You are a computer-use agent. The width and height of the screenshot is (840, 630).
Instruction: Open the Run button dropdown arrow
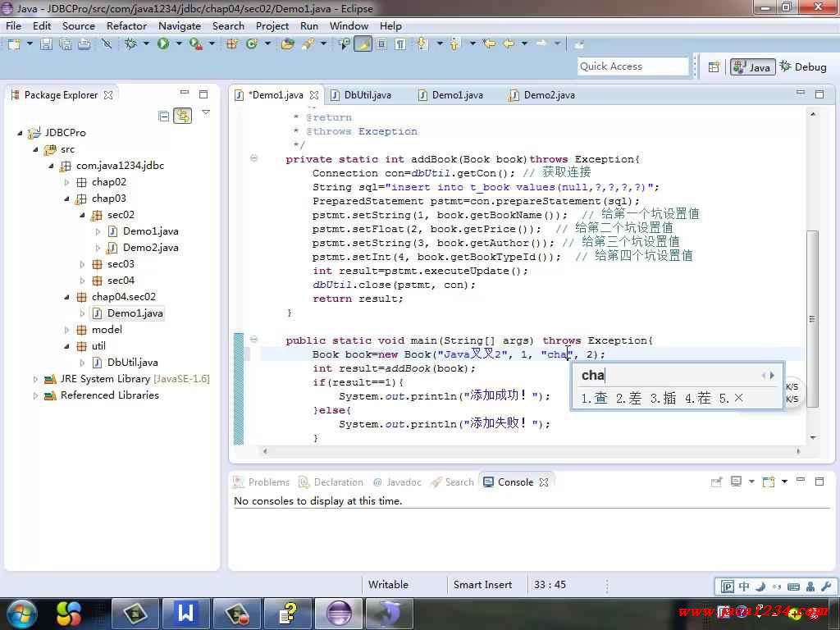[179, 43]
